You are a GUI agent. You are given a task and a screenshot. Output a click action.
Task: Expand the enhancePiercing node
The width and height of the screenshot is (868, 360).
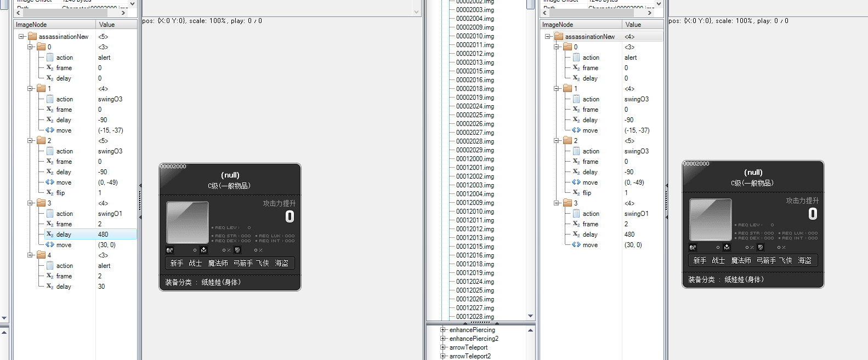click(x=443, y=330)
